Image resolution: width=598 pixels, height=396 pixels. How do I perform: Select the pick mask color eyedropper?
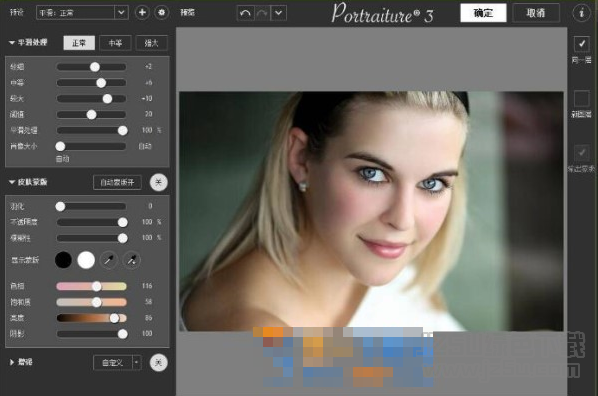coord(109,260)
